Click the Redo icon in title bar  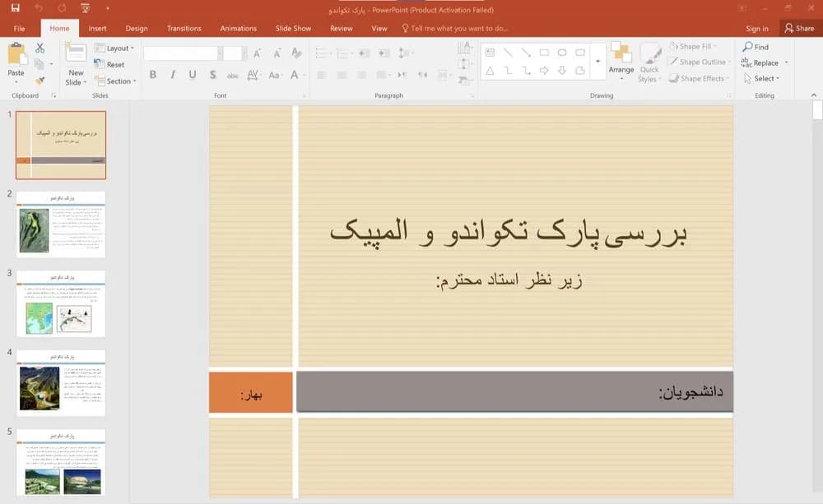click(62, 8)
